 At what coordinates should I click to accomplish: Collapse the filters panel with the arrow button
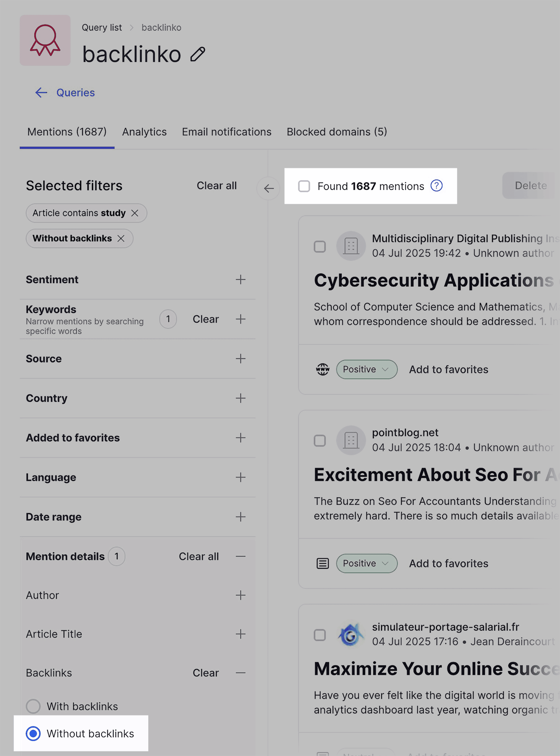click(268, 188)
